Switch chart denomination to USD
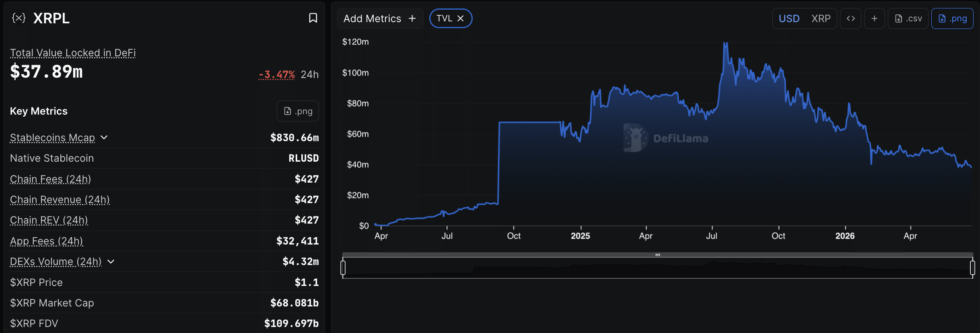980x333 pixels. click(789, 18)
